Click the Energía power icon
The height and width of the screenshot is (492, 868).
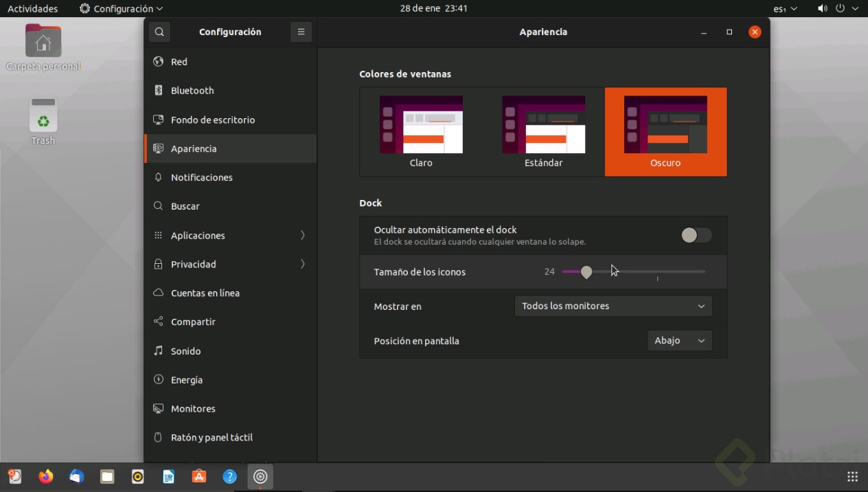(x=158, y=380)
